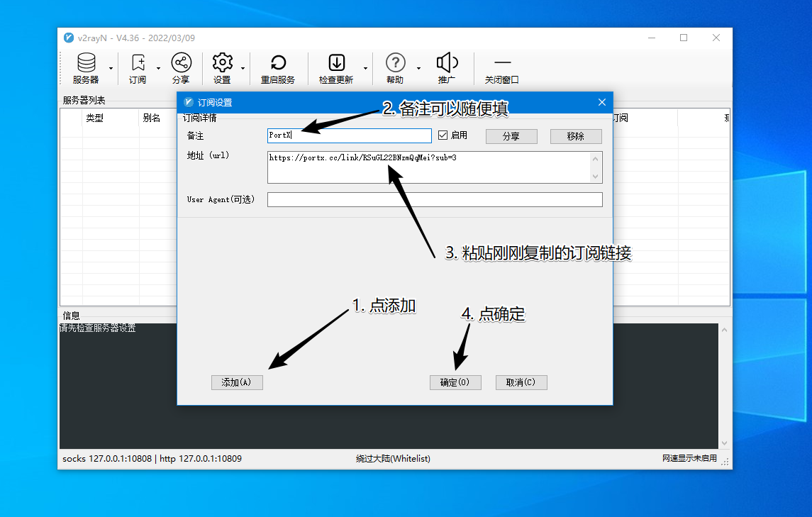Screen dimensions: 812x517
Task: Expand the dropdown arrow next to 设置
Action: 243,69
